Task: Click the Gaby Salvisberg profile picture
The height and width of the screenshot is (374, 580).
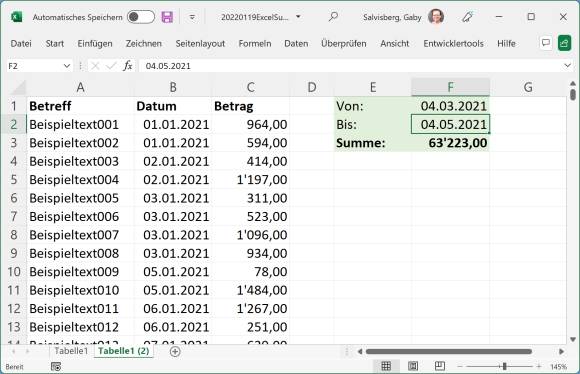Action: coord(436,17)
